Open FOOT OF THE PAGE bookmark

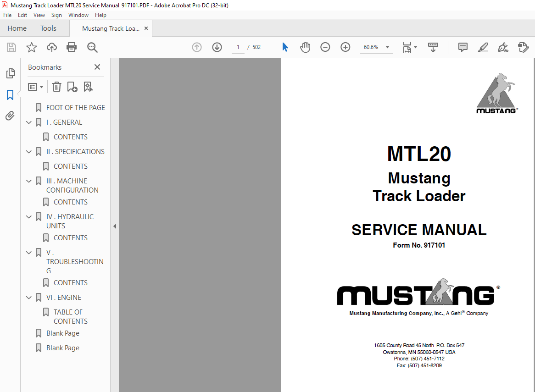(x=75, y=107)
